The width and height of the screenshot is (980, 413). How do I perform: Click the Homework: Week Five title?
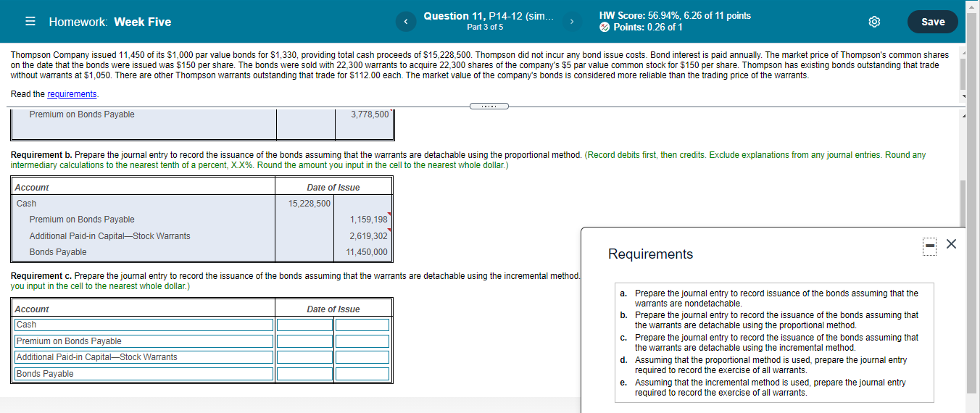(x=110, y=22)
